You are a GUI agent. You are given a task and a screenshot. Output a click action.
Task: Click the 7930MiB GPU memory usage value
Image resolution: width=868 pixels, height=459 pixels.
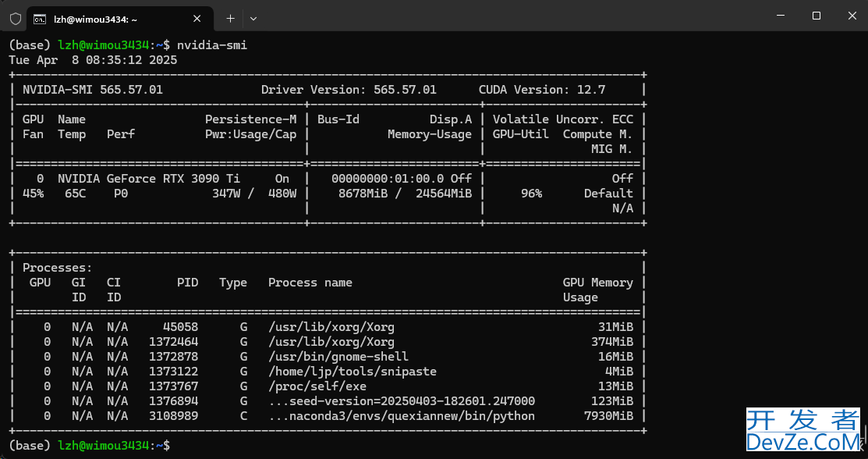click(608, 416)
